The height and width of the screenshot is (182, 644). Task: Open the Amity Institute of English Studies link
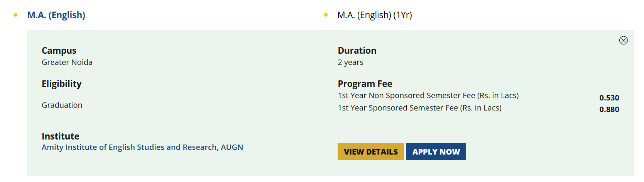click(x=142, y=147)
